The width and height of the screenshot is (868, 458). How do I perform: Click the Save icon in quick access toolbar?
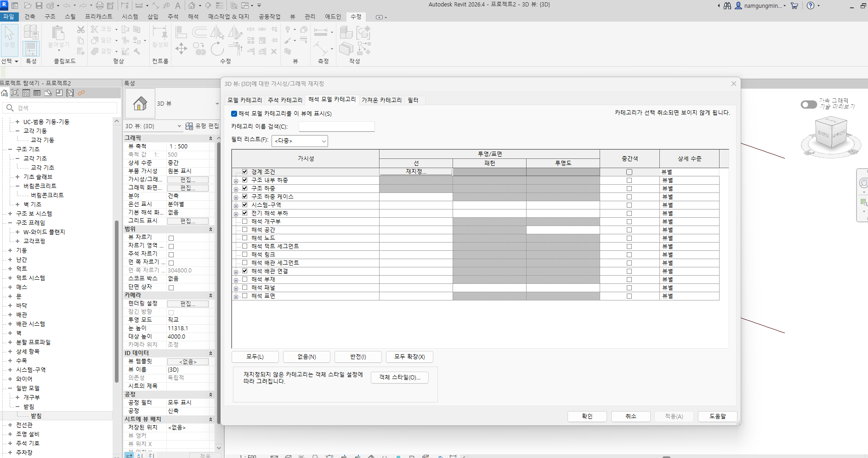point(39,6)
